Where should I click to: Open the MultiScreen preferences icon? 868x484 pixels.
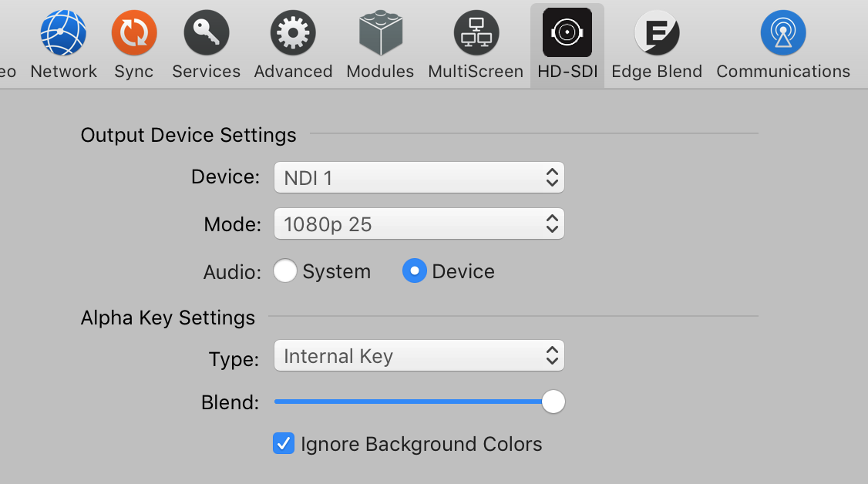pos(476,33)
